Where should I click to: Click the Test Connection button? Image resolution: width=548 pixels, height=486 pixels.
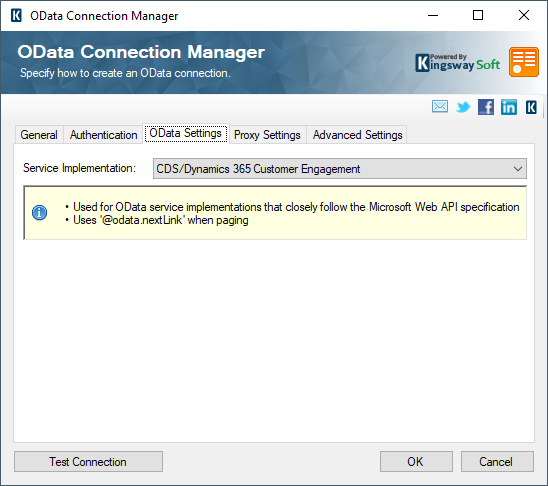(x=88, y=462)
